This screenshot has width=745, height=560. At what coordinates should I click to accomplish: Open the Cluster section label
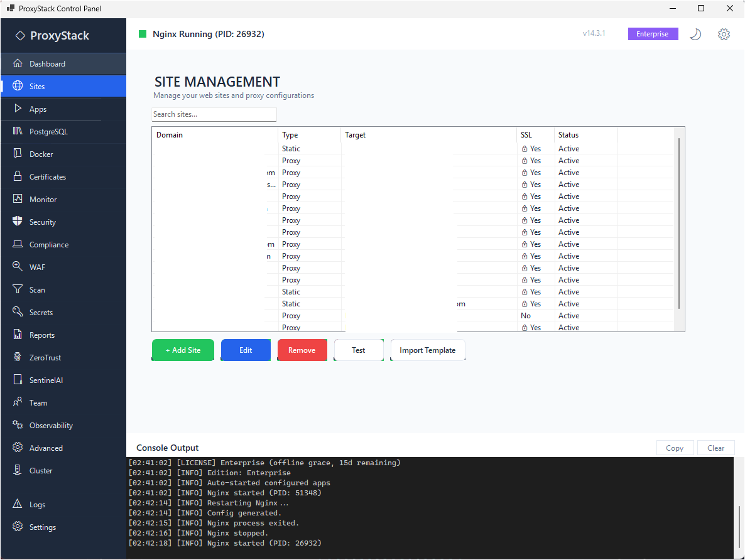pos(41,471)
